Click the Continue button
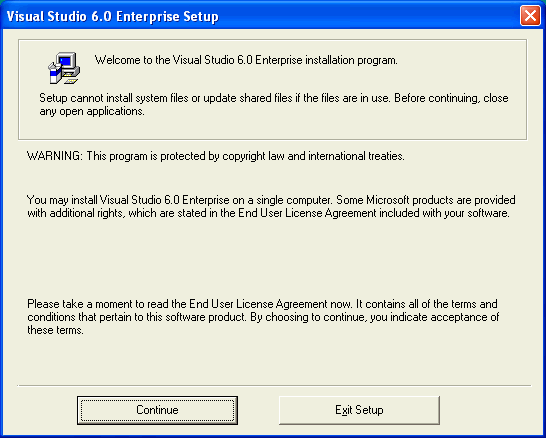 click(157, 410)
